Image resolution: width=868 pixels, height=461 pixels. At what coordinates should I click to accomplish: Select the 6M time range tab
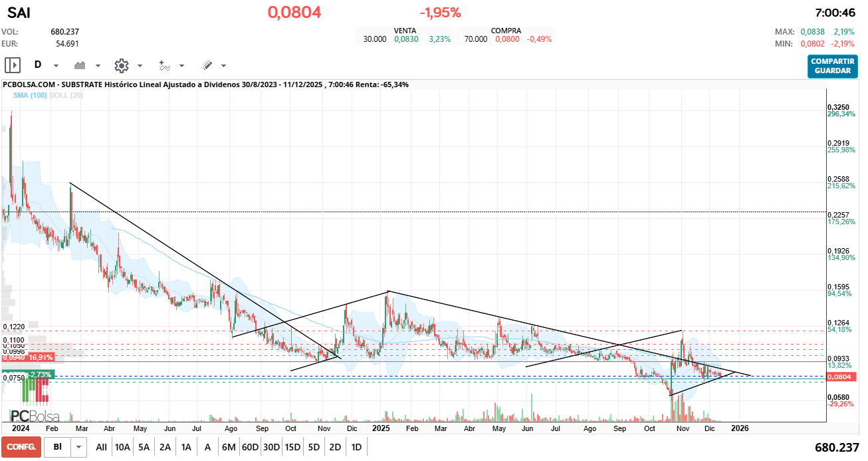tap(229, 446)
